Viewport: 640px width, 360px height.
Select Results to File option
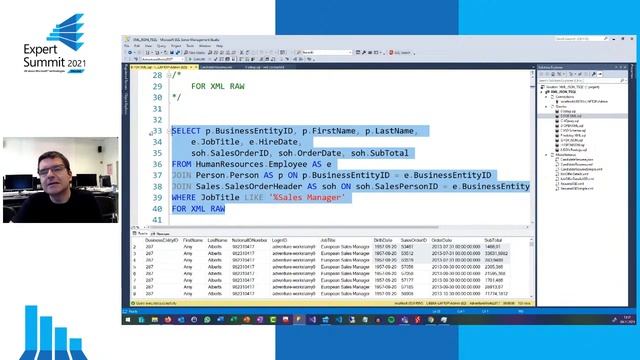272,59
